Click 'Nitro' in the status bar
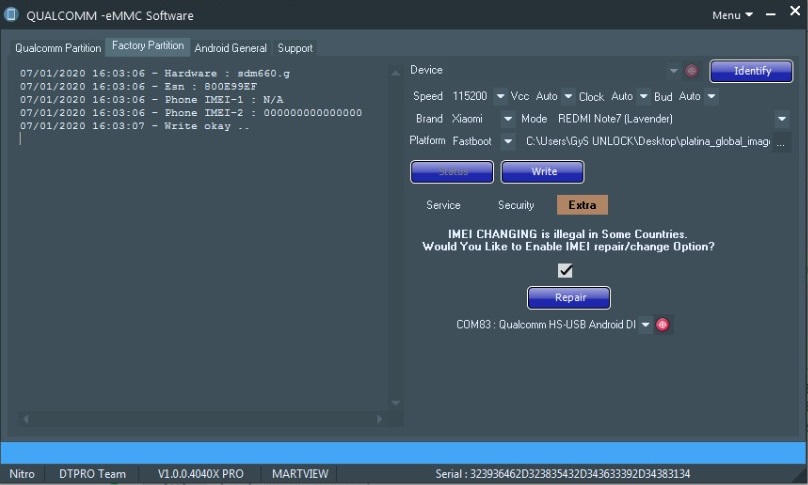 point(22,474)
